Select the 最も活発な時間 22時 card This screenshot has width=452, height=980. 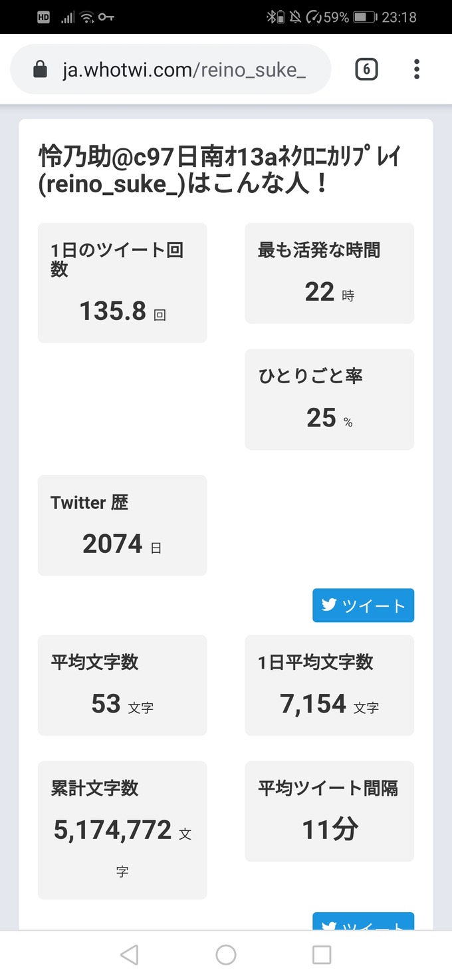330,273
